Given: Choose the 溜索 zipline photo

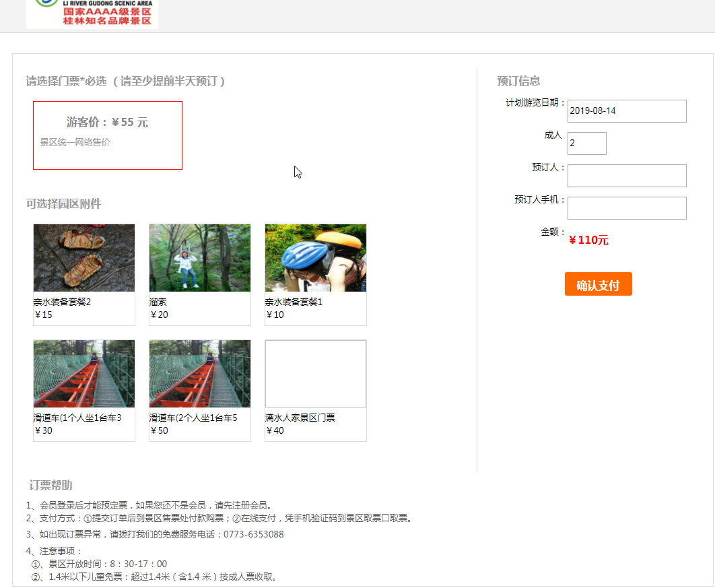Looking at the screenshot, I should pyautogui.click(x=200, y=258).
